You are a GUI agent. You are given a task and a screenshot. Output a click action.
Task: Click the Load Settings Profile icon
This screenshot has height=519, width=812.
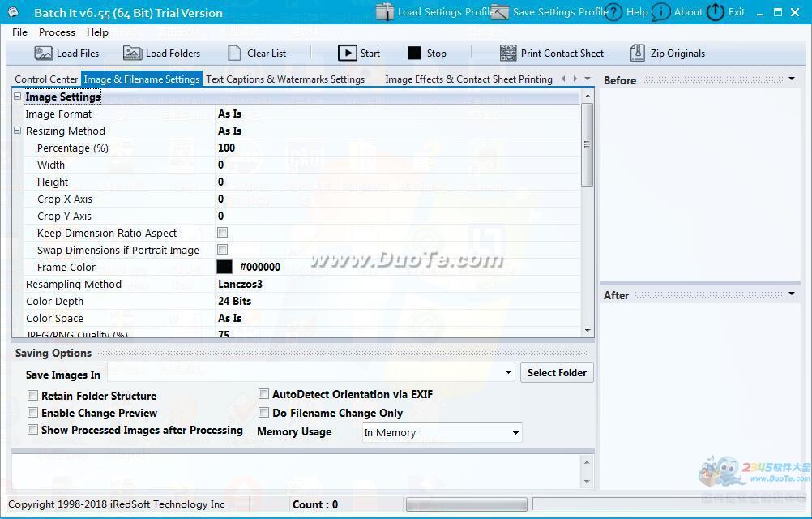point(385,11)
